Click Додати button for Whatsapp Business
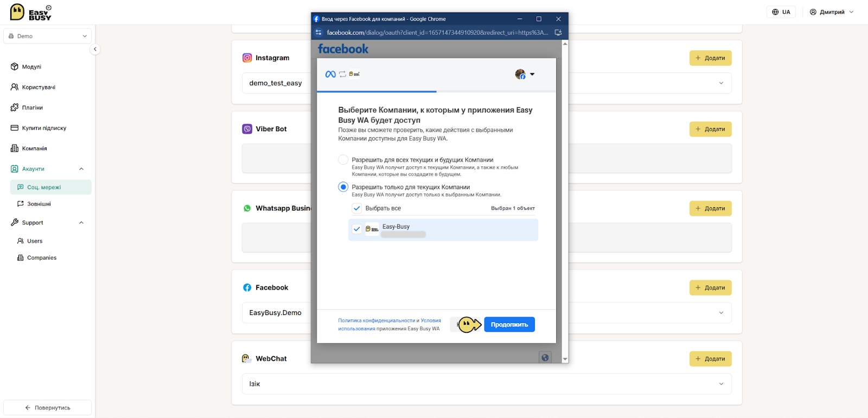Viewport: 868px width, 418px height. tap(710, 208)
